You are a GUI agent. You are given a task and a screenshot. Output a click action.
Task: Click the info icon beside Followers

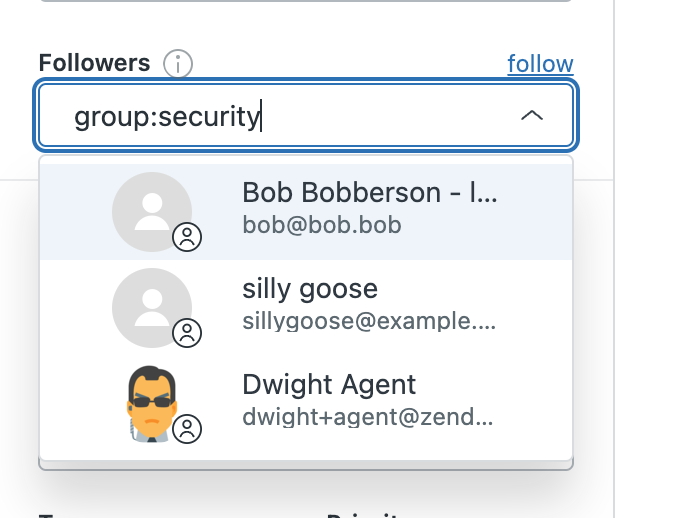178,64
